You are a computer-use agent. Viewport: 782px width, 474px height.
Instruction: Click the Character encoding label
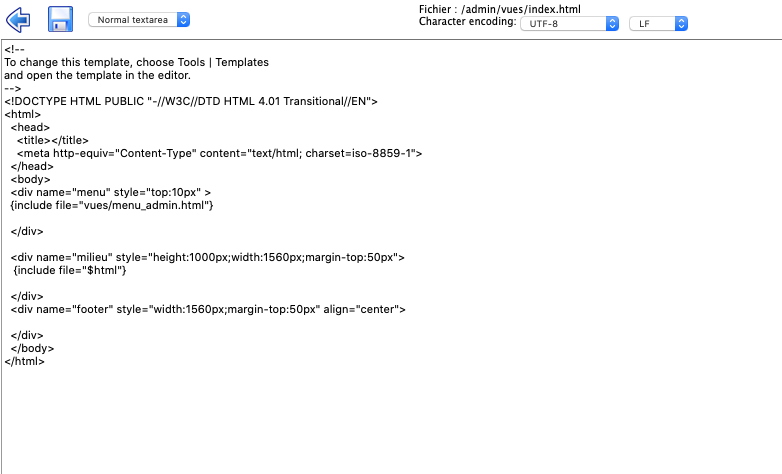pyautogui.click(x=467, y=21)
